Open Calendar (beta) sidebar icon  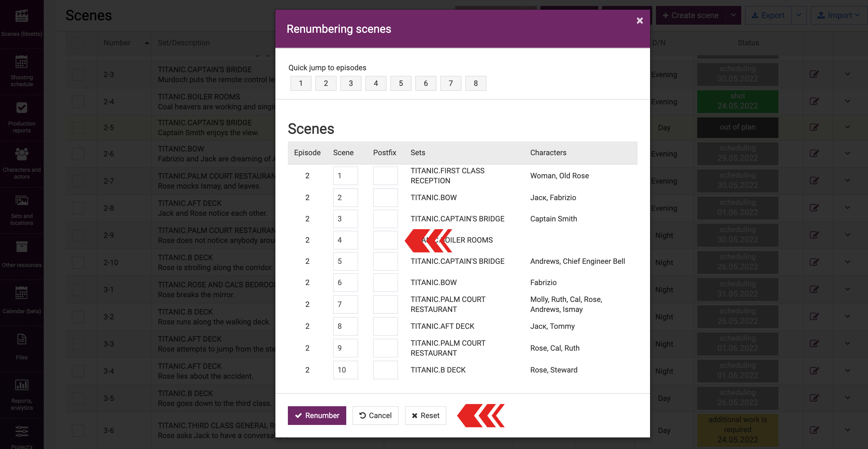click(x=22, y=293)
